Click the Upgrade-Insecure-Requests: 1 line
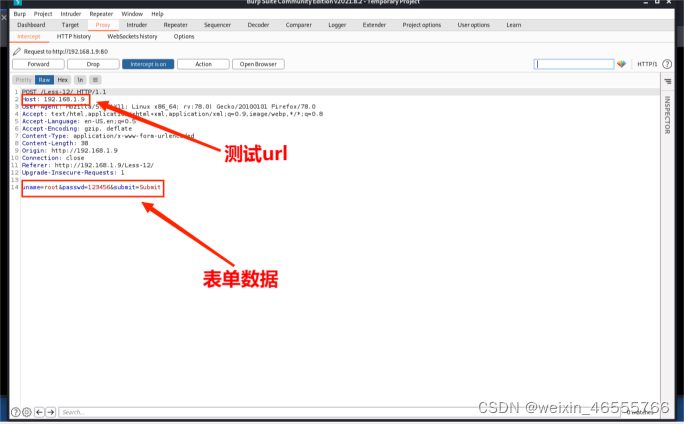684x424 pixels. (x=73, y=173)
